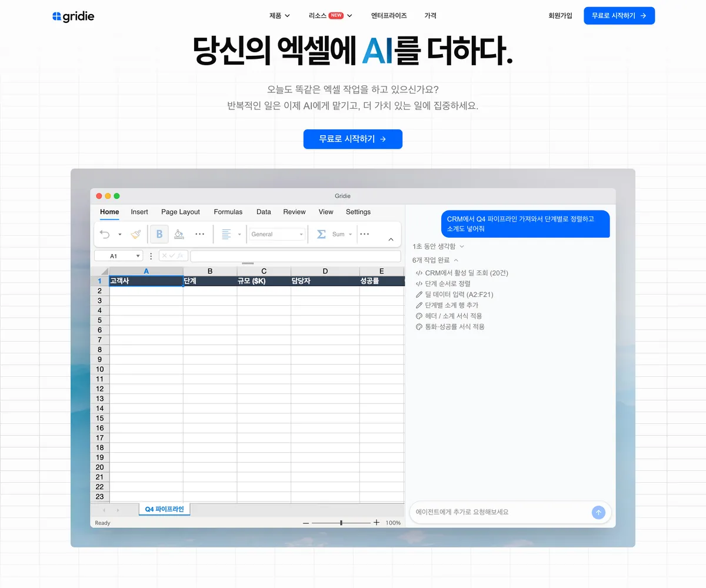Select the column A header
The image size is (706, 588).
point(146,271)
